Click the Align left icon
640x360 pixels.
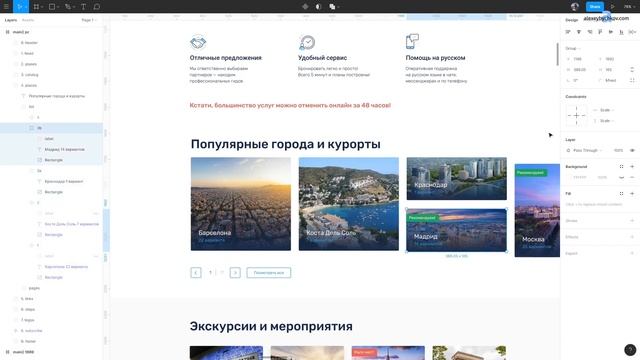[568, 32]
